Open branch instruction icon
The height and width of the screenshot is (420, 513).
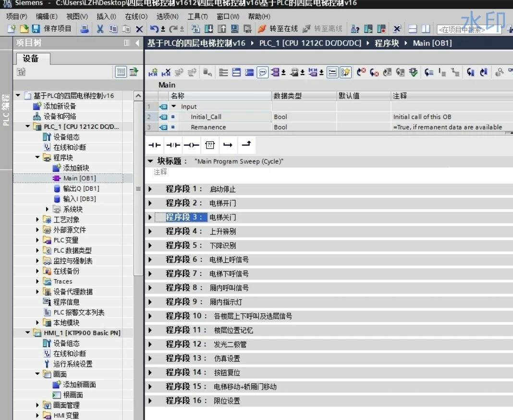coord(228,145)
